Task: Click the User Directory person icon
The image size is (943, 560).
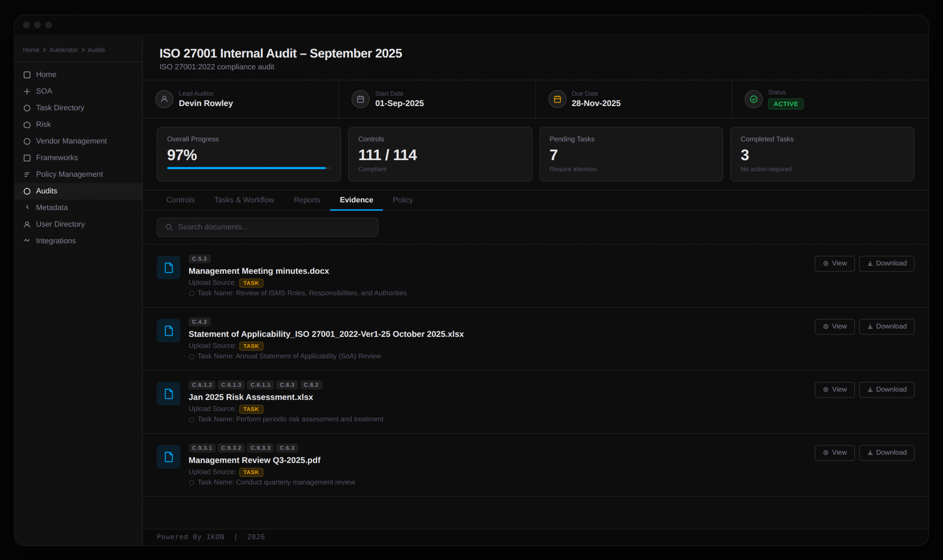Action: (27, 225)
